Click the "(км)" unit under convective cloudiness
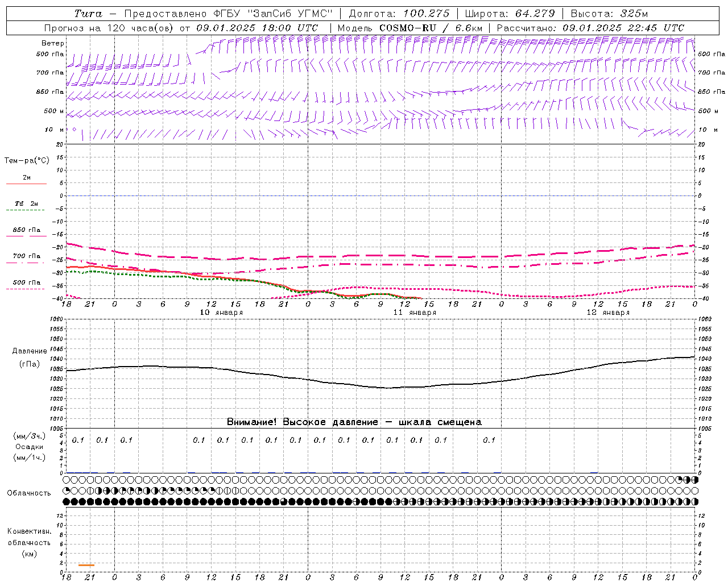This screenshot has height=582, width=728. (x=29, y=554)
